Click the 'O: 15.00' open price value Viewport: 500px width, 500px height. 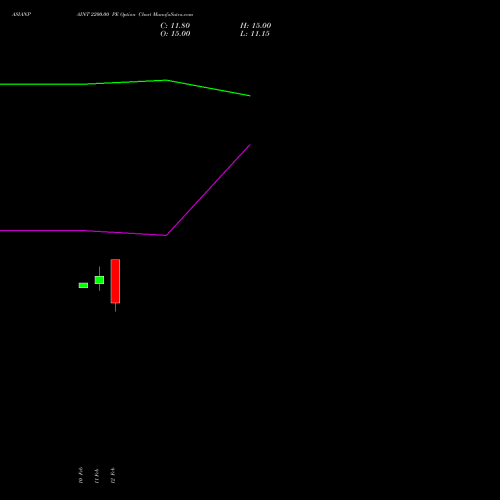click(x=175, y=34)
